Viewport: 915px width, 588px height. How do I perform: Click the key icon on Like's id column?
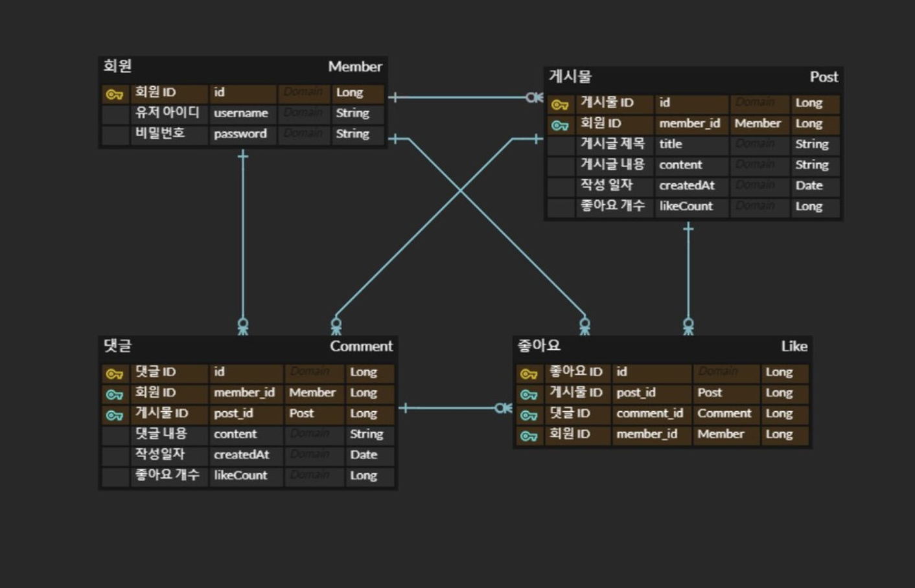[530, 372]
